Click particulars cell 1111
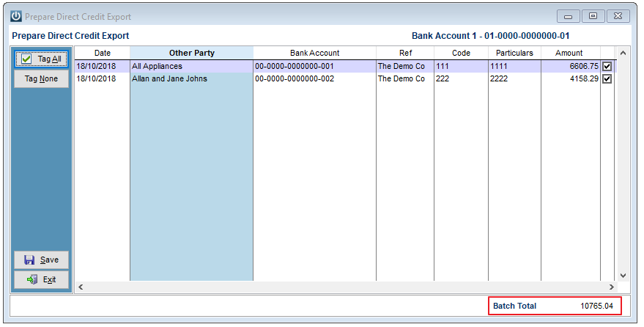 [x=514, y=66]
